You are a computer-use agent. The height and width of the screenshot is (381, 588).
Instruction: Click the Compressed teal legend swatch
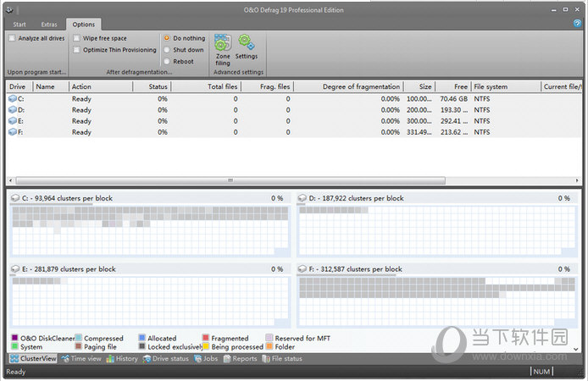79,338
